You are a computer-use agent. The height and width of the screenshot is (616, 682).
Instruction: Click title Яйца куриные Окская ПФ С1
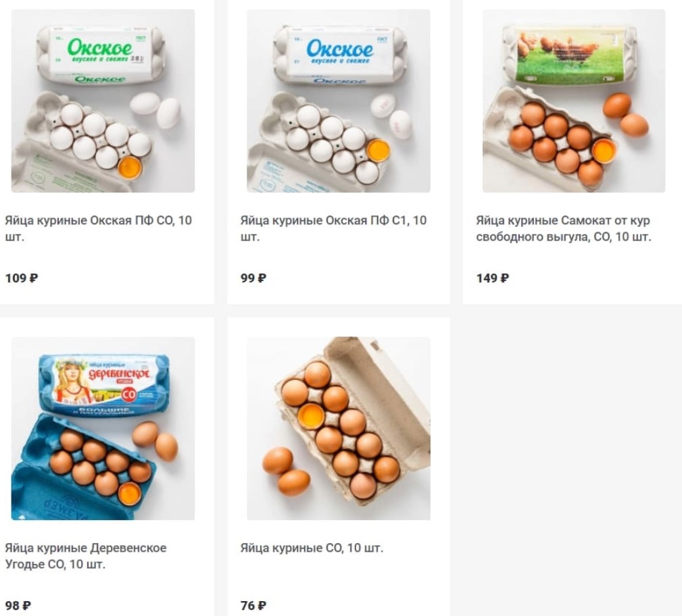tap(334, 229)
